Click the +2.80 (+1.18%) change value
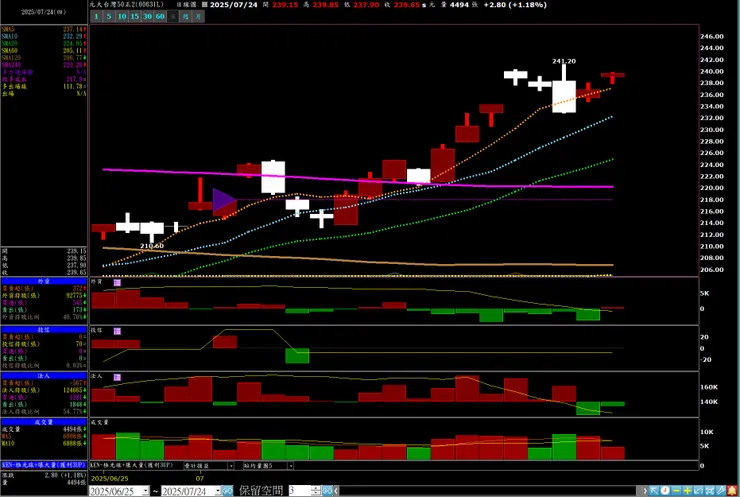This screenshot has height=497, width=740. coord(515,5)
